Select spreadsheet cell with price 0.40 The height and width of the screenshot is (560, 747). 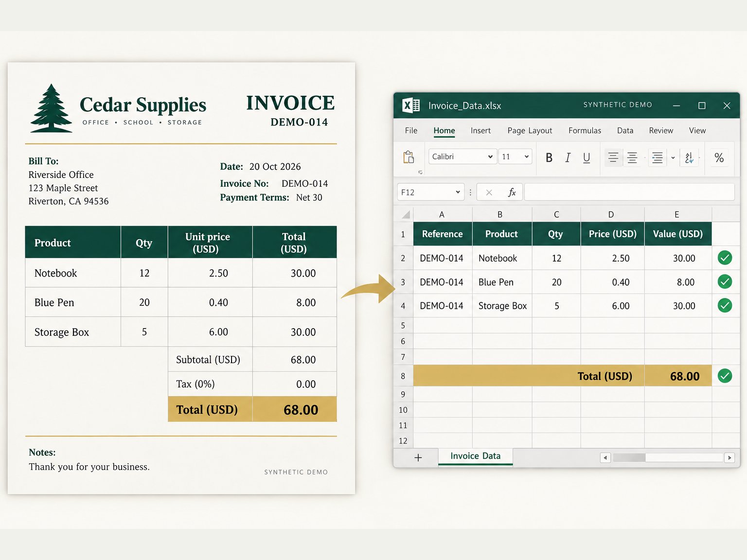pyautogui.click(x=612, y=282)
